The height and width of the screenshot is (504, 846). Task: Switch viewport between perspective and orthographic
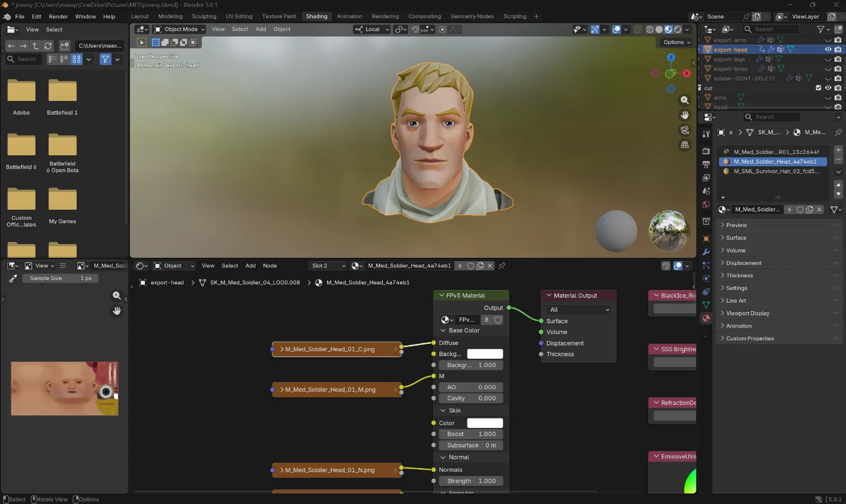pos(685,145)
